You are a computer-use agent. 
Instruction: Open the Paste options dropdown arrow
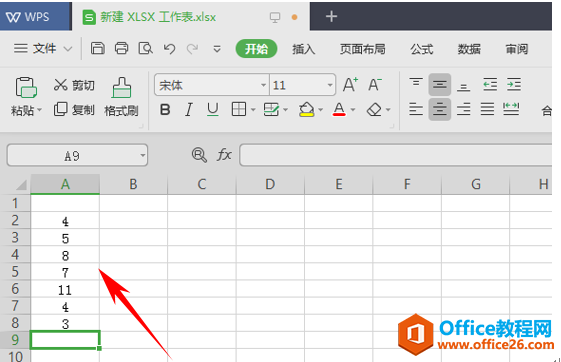39,110
